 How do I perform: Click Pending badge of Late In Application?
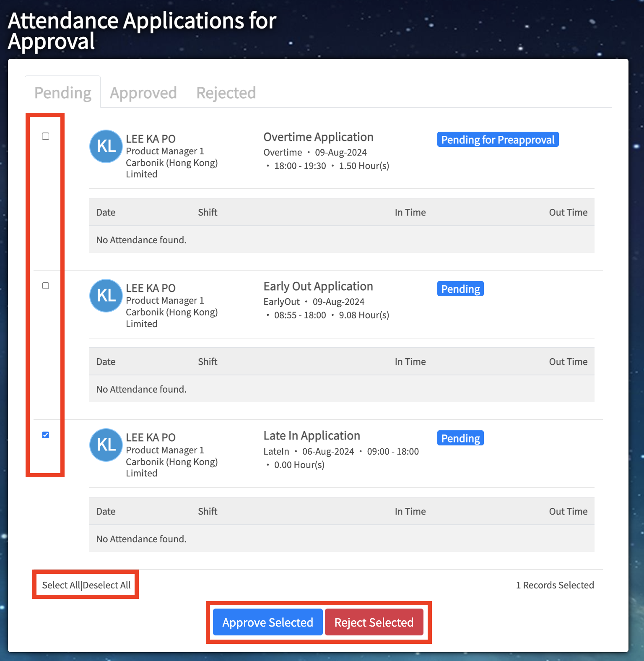(460, 438)
